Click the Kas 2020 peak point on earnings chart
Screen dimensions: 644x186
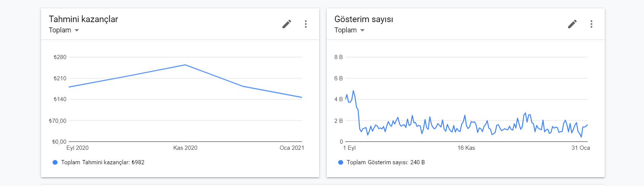point(185,65)
